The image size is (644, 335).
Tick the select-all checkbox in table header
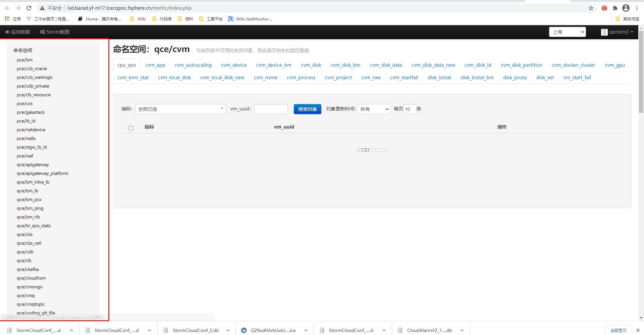[131, 128]
